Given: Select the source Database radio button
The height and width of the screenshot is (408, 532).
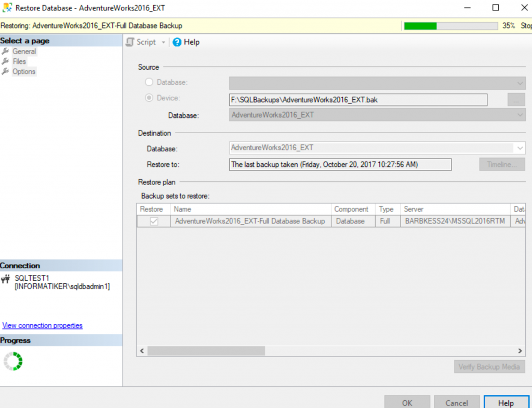Looking at the screenshot, I should [149, 82].
